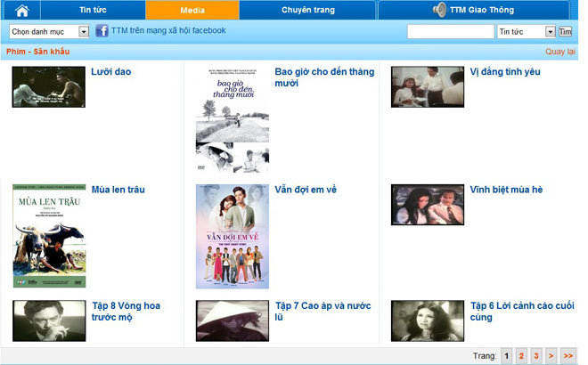Open Tập 7 Cao áp và nước lũ

(x=323, y=312)
